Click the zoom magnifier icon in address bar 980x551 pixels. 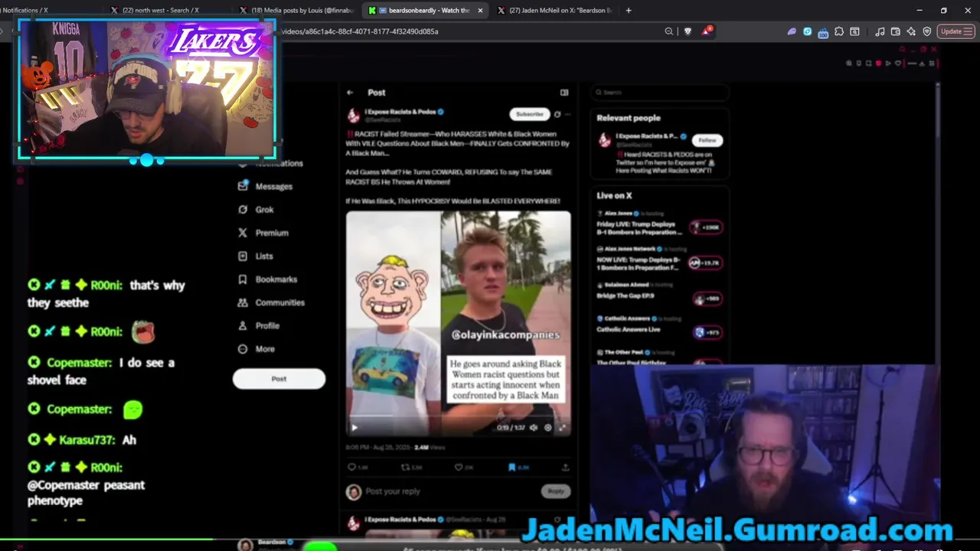point(669,31)
